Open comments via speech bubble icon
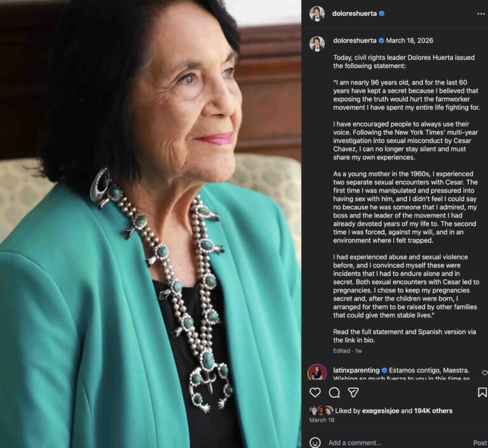Image resolution: width=488 pixels, height=448 pixels. pyautogui.click(x=334, y=393)
